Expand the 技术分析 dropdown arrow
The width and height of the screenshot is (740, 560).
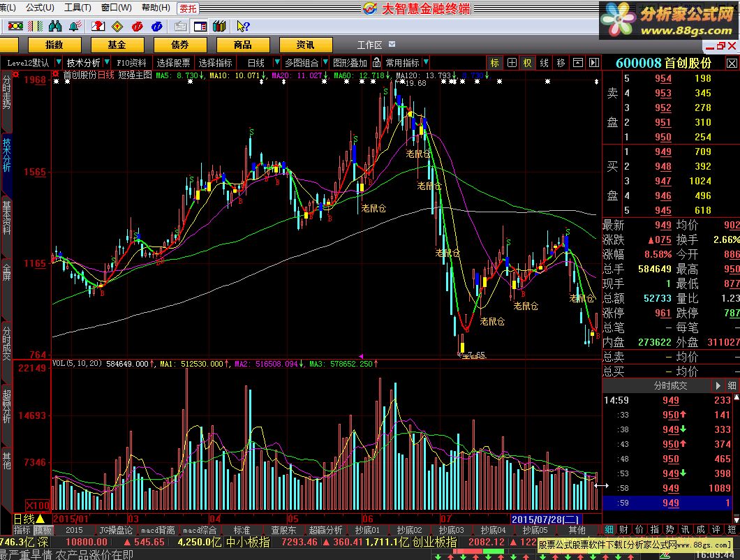[x=107, y=62]
